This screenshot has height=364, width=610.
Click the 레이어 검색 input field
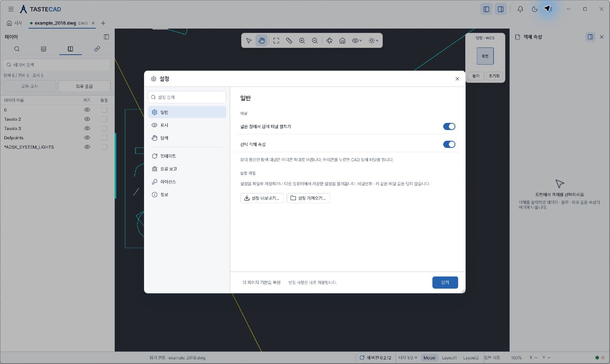(x=57, y=65)
